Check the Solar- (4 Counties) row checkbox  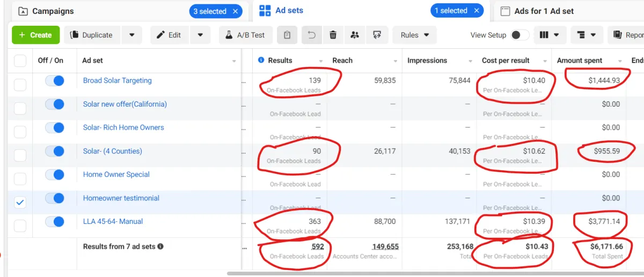20,155
